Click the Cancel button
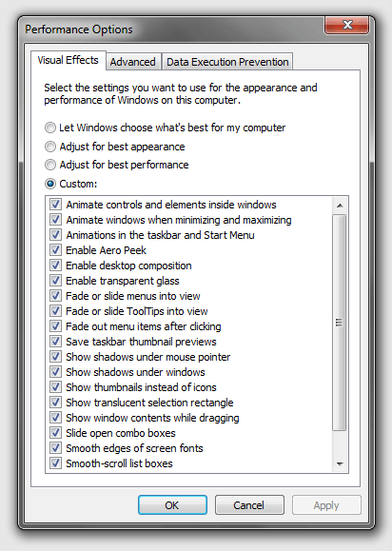Viewport: 392px width, 551px height. (249, 505)
